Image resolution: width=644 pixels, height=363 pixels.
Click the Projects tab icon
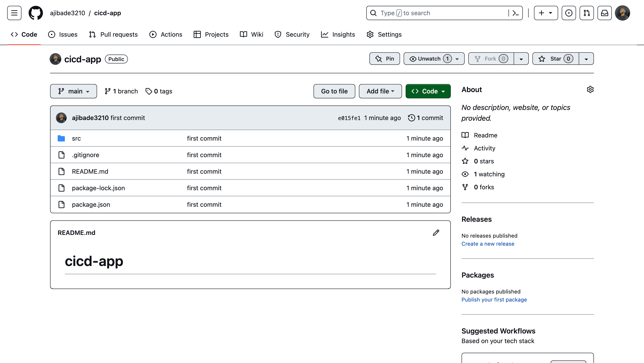tap(197, 34)
